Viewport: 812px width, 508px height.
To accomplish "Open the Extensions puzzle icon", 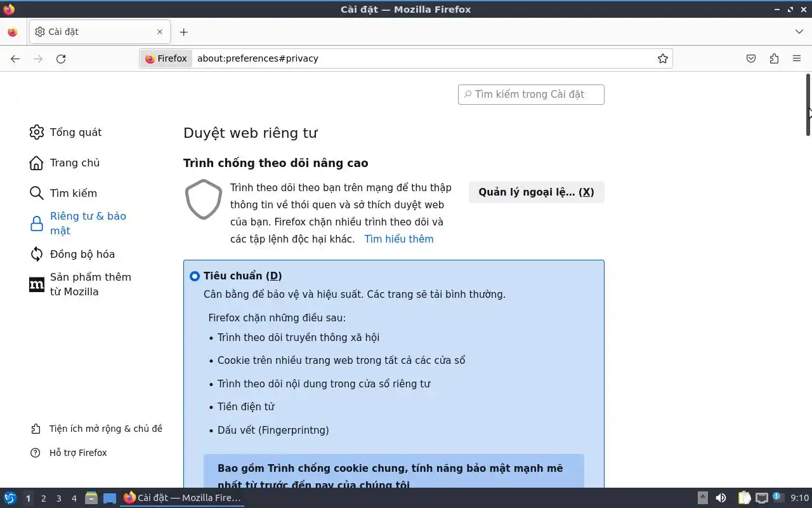I will pos(774,58).
